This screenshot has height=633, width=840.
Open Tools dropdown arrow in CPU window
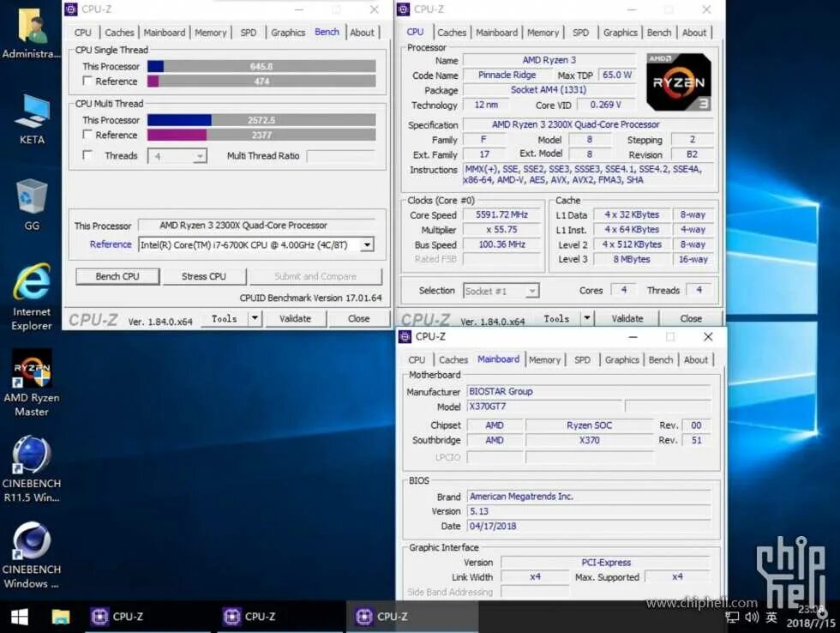point(588,318)
